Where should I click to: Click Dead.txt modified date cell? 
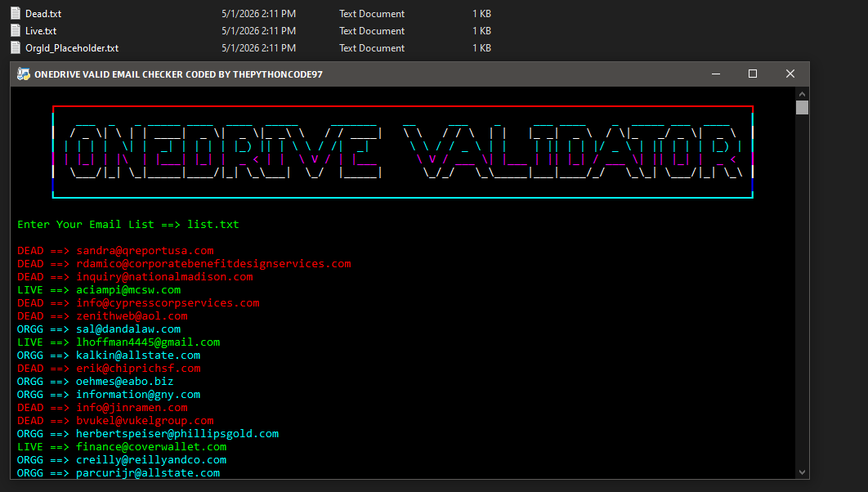point(258,14)
